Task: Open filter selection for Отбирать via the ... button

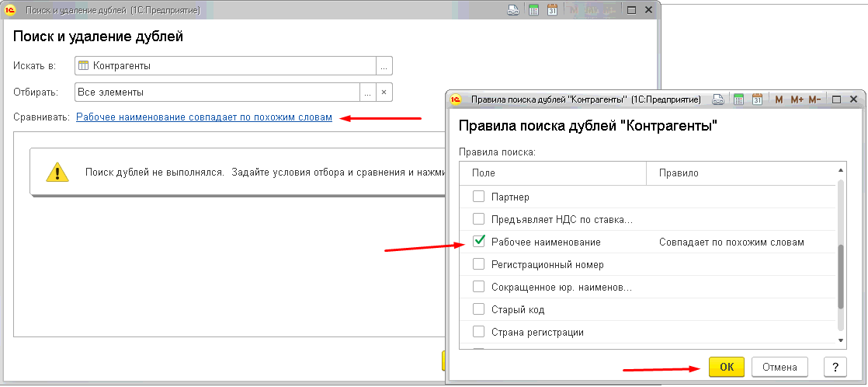Action: click(x=367, y=92)
